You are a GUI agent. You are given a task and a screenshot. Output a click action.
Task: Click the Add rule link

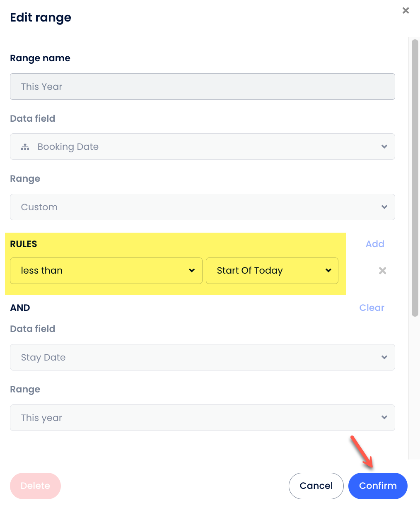pyautogui.click(x=375, y=244)
